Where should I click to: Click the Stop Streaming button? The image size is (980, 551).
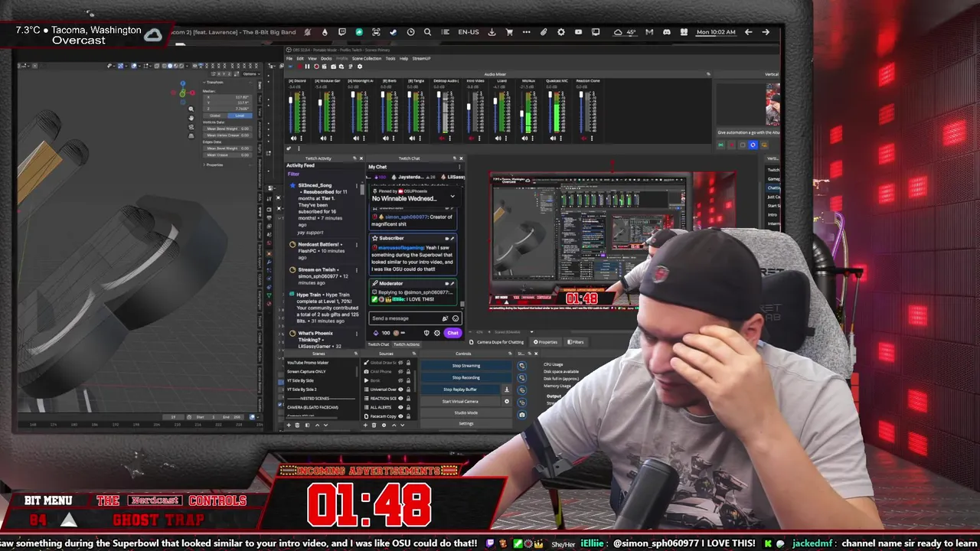(x=466, y=366)
